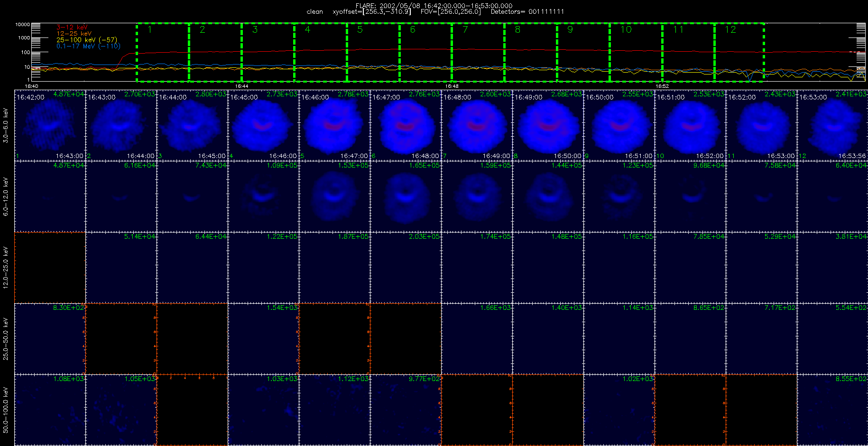Click the 3.0-6.0 keV row label
868x446 pixels.
tap(6, 125)
